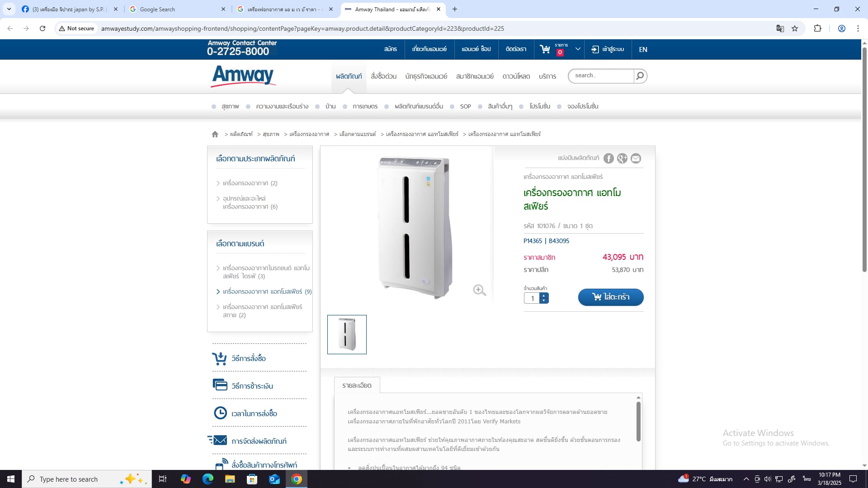This screenshot has height=488, width=868.
Task: Increase product quantity with up arrow
Action: [x=544, y=296]
